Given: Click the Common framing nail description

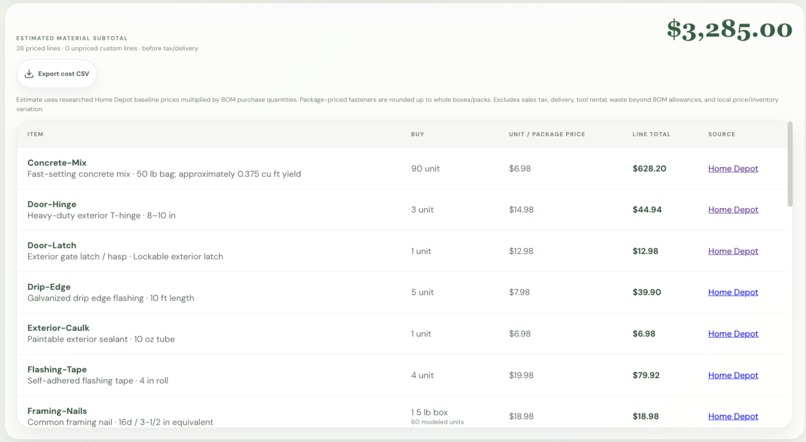Looking at the screenshot, I should [120, 422].
